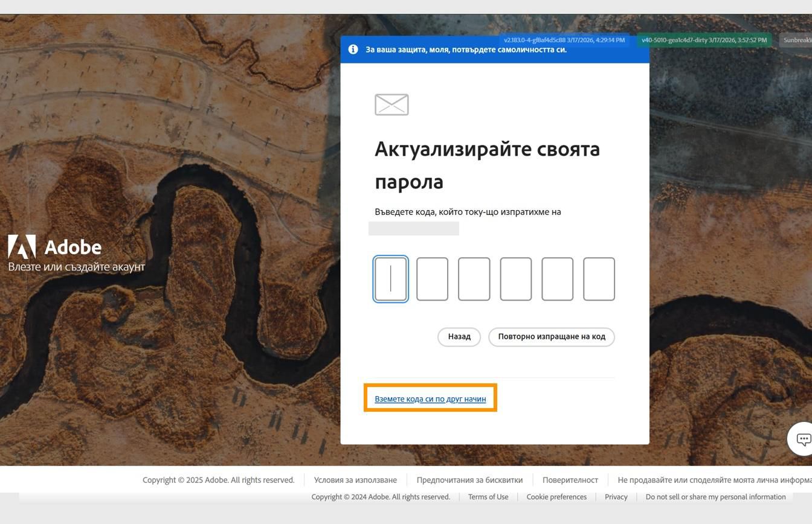Screen dimensions: 812x524
Task: Click the "Поверителност" footer link
Action: point(570,479)
